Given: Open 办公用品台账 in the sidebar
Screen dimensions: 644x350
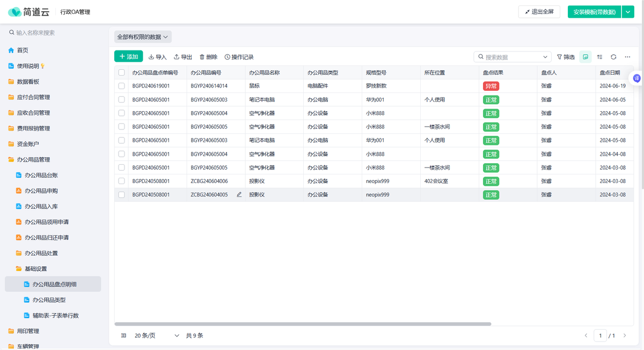Looking at the screenshot, I should point(41,175).
